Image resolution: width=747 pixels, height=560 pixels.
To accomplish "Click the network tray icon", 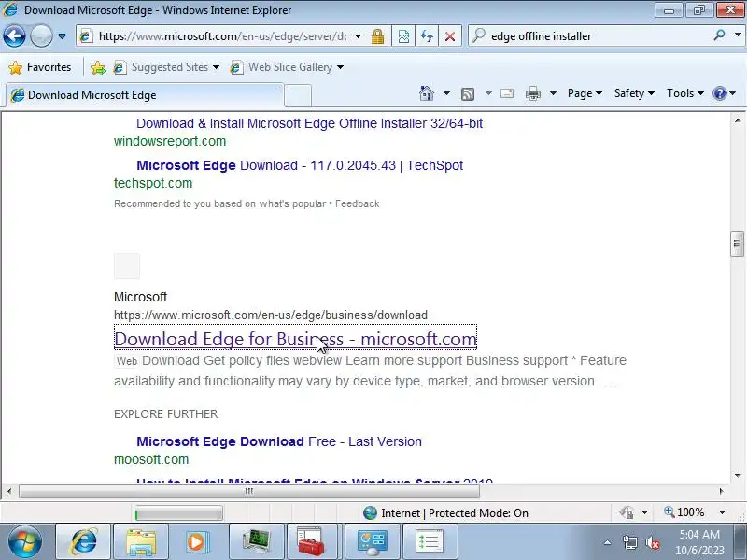I will 629,542.
